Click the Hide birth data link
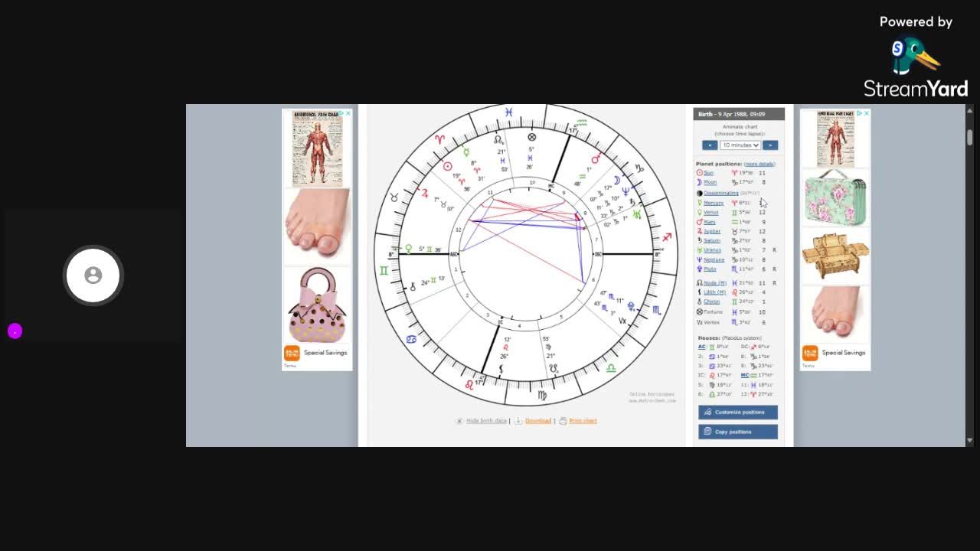Screen dimensions: 980x551 [487, 420]
